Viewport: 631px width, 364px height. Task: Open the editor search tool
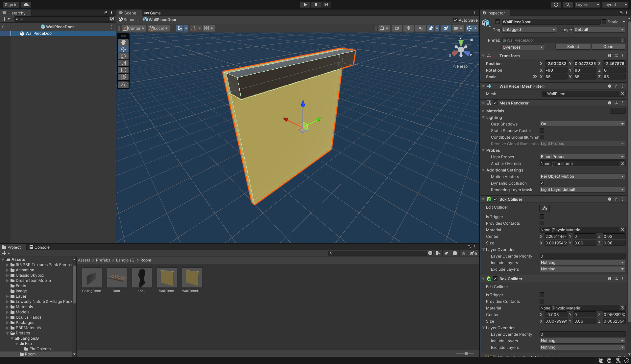[568, 4]
